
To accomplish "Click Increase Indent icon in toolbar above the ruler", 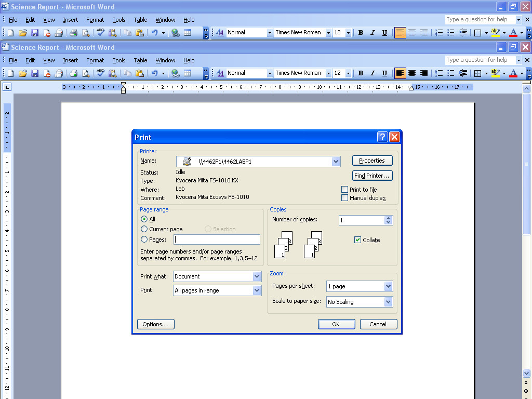I will (463, 73).
